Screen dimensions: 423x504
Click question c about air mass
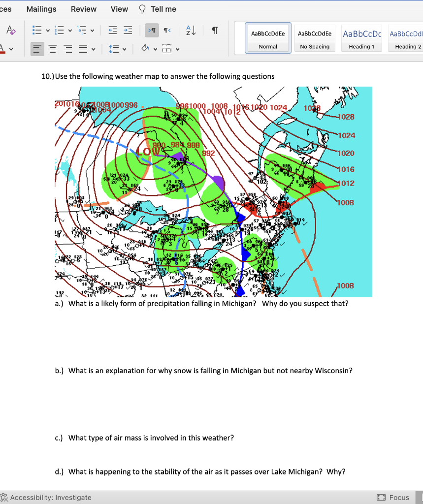coord(144,438)
